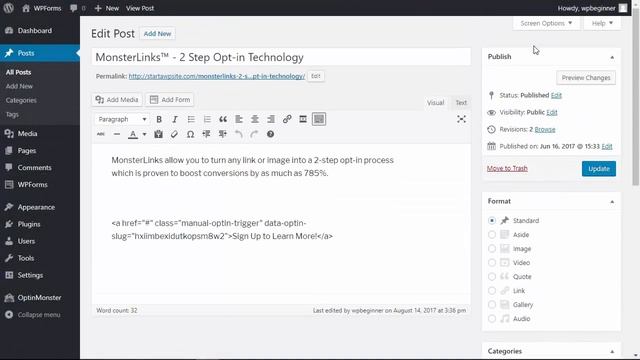Select the Audio post format
This screenshot has width=640, height=360.
click(492, 319)
